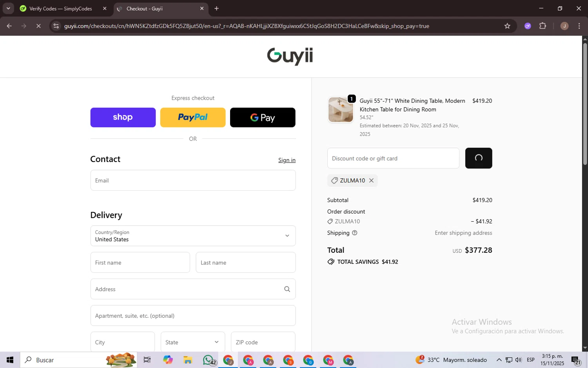Click the Sign in link
588x368 pixels.
[287, 160]
